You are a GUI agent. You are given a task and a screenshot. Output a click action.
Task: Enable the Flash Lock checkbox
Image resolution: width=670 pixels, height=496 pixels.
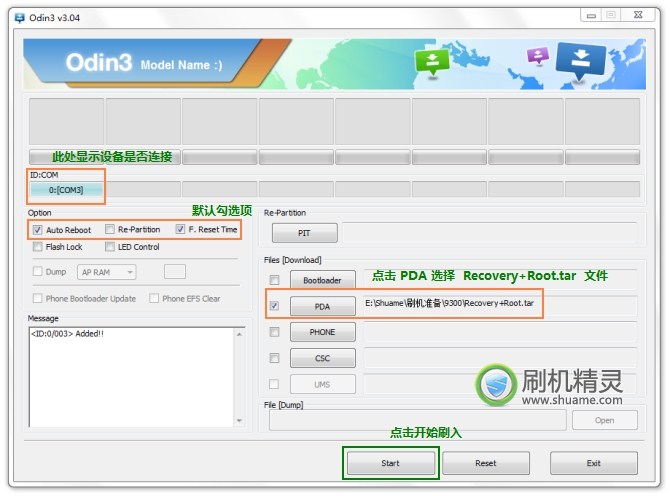point(38,247)
